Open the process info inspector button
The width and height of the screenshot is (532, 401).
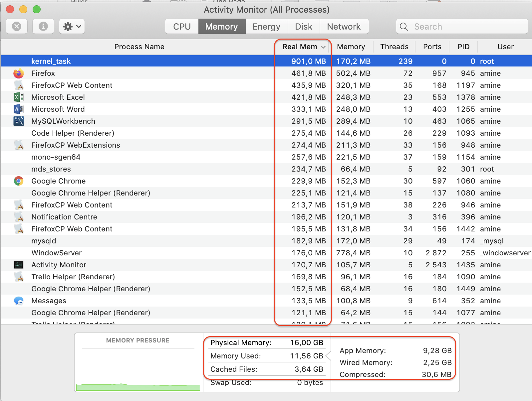(x=43, y=26)
